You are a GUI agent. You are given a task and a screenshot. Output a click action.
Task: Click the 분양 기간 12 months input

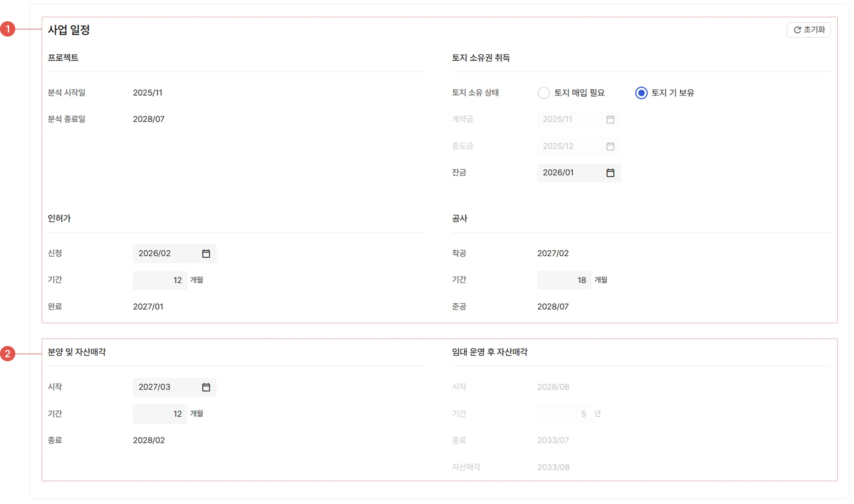point(160,414)
